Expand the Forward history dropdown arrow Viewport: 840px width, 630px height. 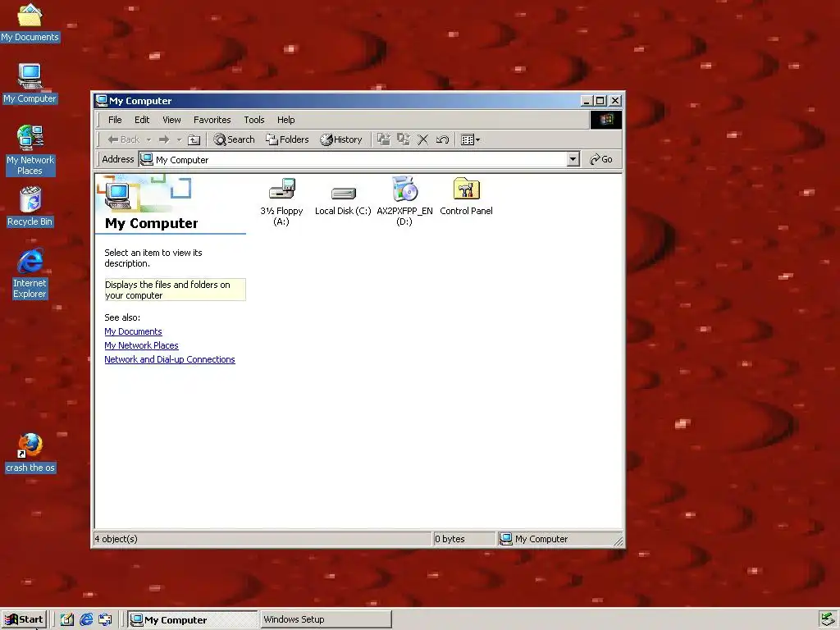coord(179,139)
